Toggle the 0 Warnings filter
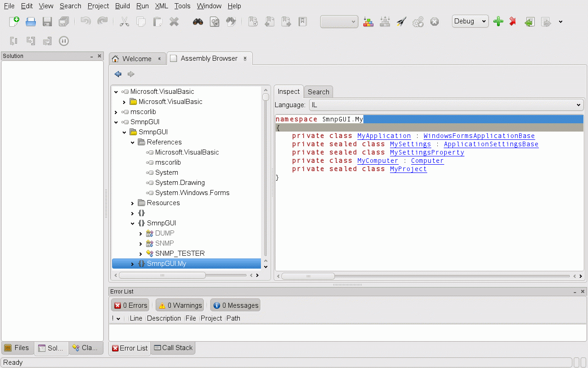The width and height of the screenshot is (588, 368). 180,305
